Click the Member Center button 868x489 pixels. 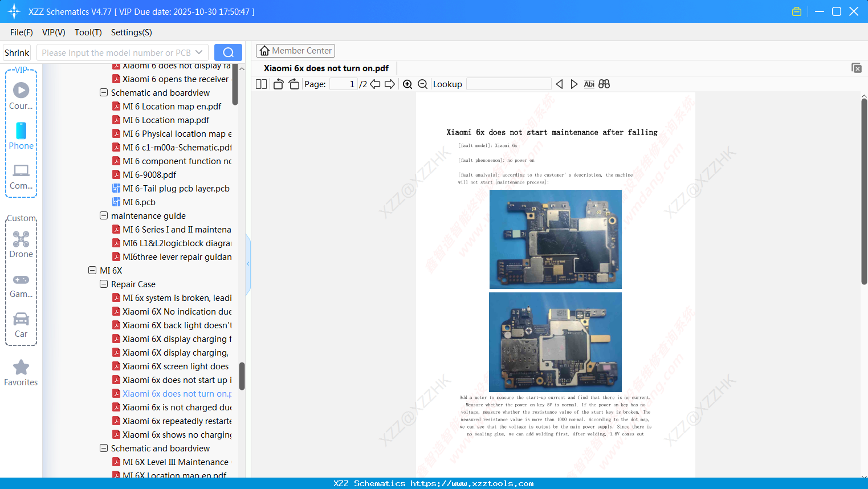coord(295,51)
